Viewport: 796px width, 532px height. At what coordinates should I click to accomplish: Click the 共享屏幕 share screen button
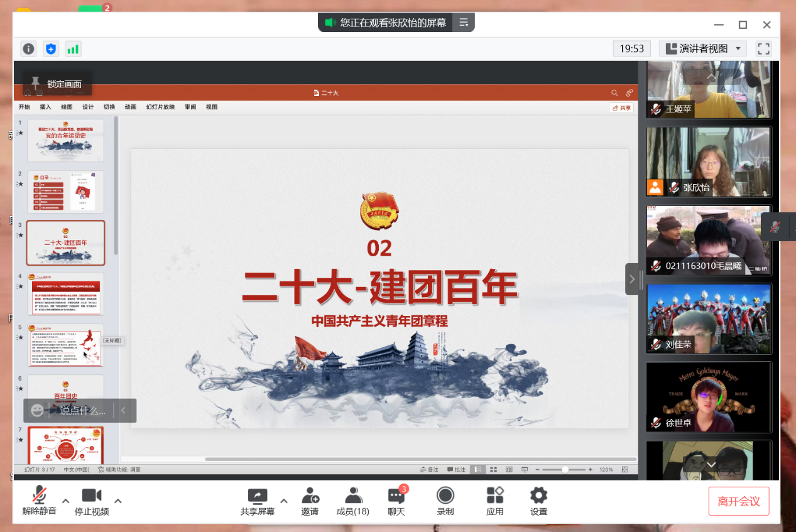[258, 501]
